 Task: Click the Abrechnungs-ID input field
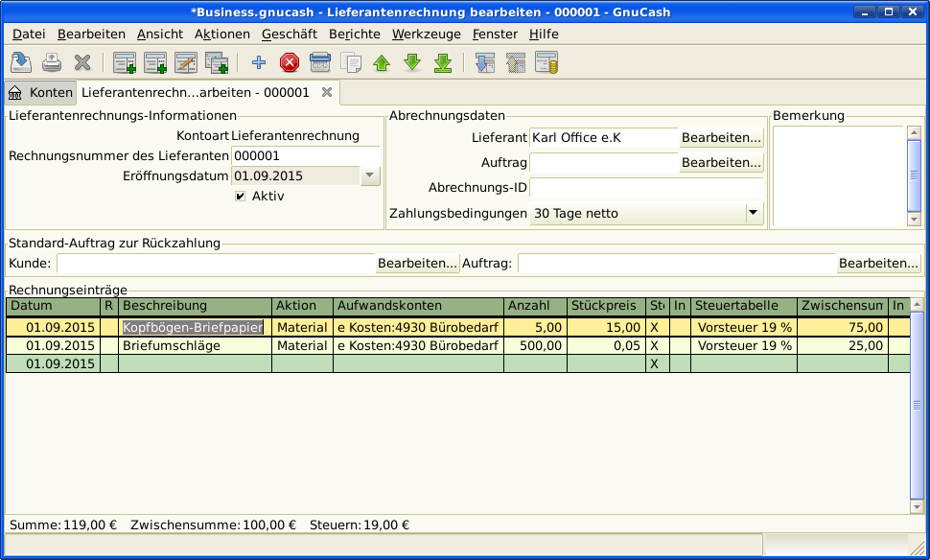tap(646, 187)
